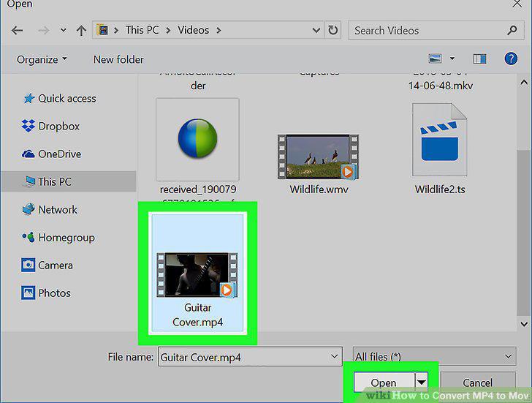
Task: Open the Organize menu
Action: tap(42, 59)
